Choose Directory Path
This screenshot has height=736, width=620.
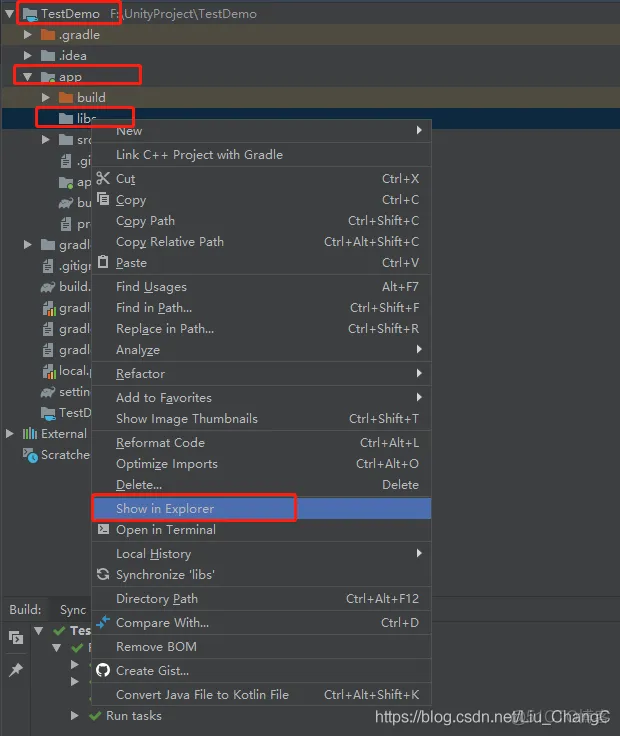(x=261, y=598)
